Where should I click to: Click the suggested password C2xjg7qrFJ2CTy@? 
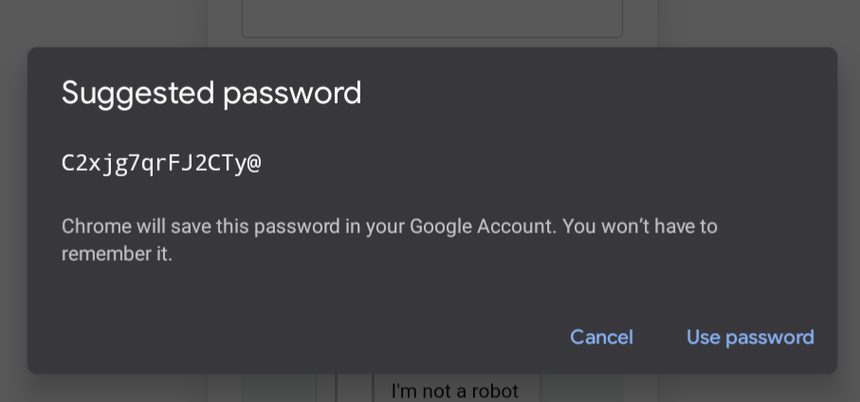[161, 163]
